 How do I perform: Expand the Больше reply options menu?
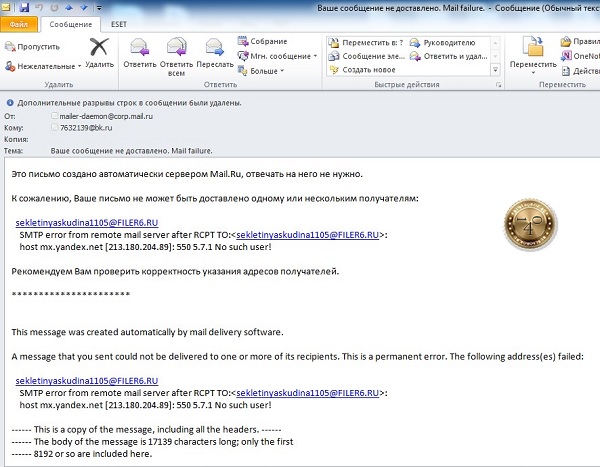261,70
